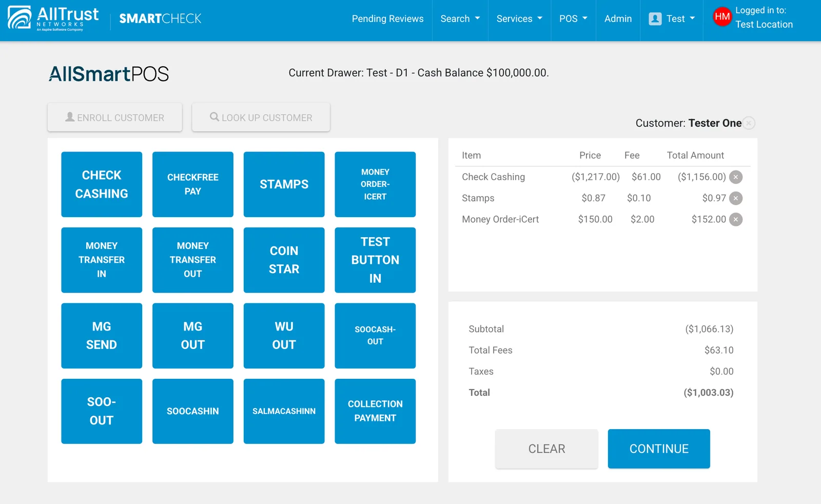Open the Test user dropdown arrow
821x504 pixels.
(x=692, y=18)
